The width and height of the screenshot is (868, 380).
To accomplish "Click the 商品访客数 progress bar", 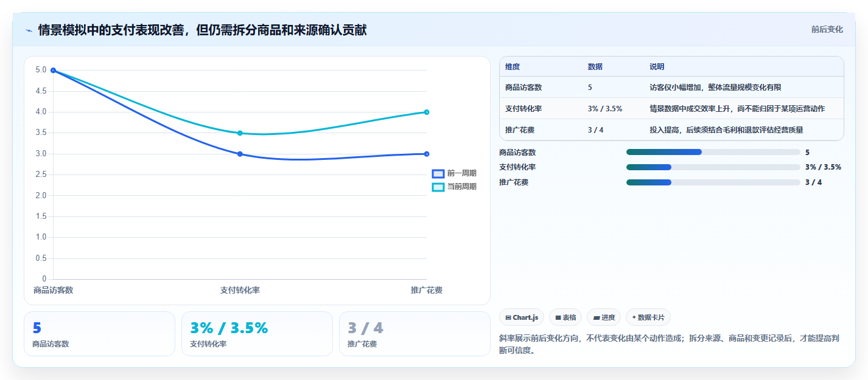I will point(713,152).
